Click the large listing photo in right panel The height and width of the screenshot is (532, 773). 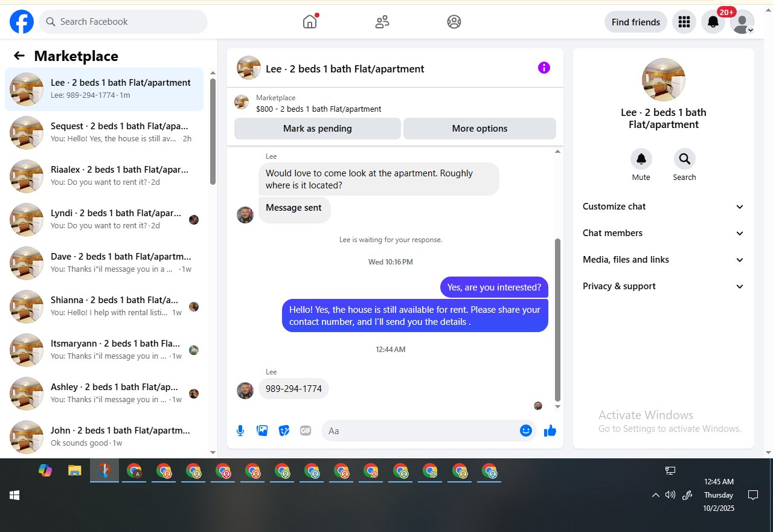coord(664,80)
